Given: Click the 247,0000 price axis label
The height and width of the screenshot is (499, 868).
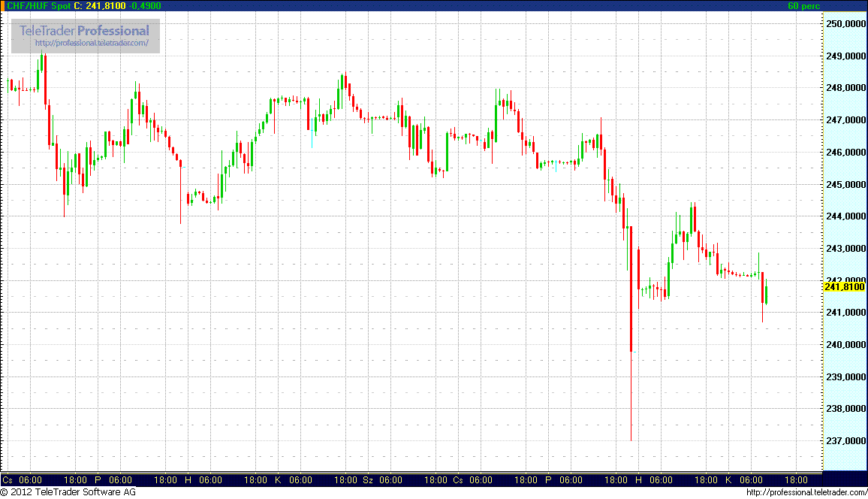Looking at the screenshot, I should tap(846, 119).
